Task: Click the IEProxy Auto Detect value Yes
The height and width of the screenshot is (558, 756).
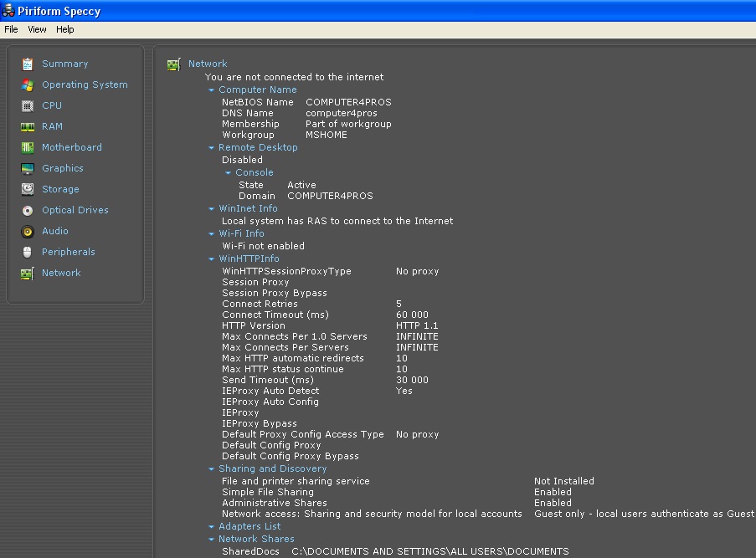Action: [x=404, y=391]
